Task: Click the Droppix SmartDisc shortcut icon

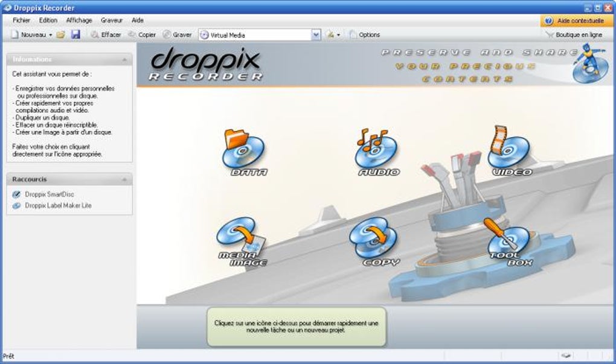Action: point(16,194)
